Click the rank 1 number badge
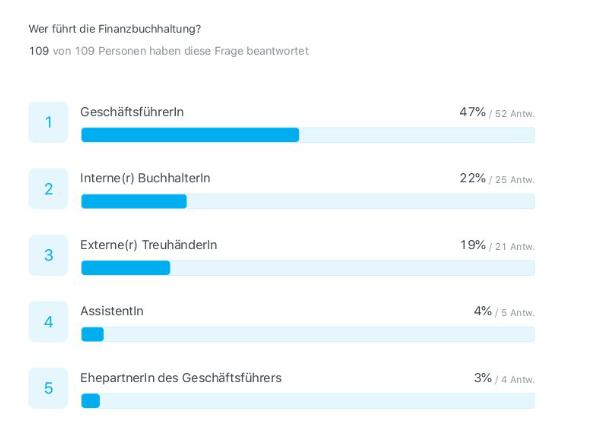614x448 pixels. point(48,122)
